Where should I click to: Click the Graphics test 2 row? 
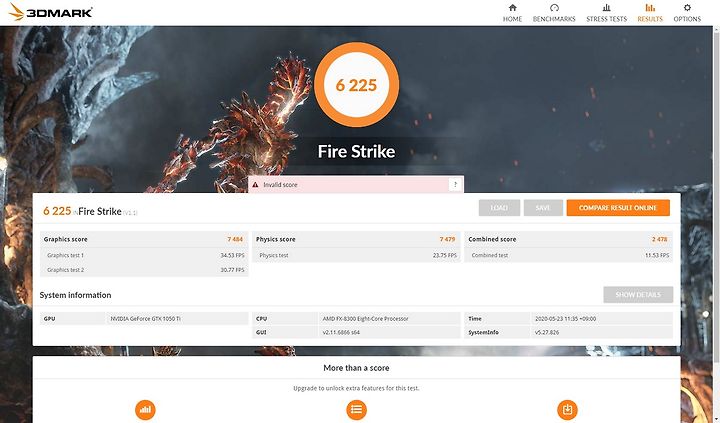[x=144, y=270]
